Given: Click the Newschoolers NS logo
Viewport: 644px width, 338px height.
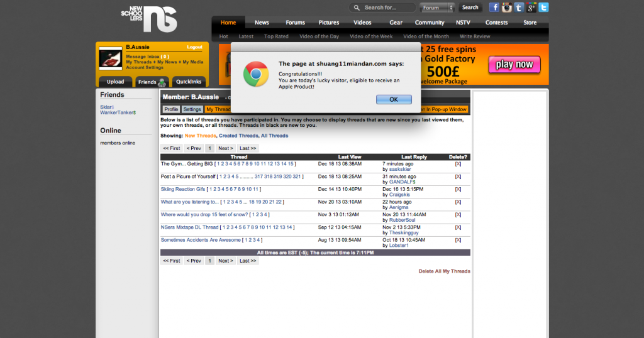Looking at the screenshot, I should [x=149, y=19].
